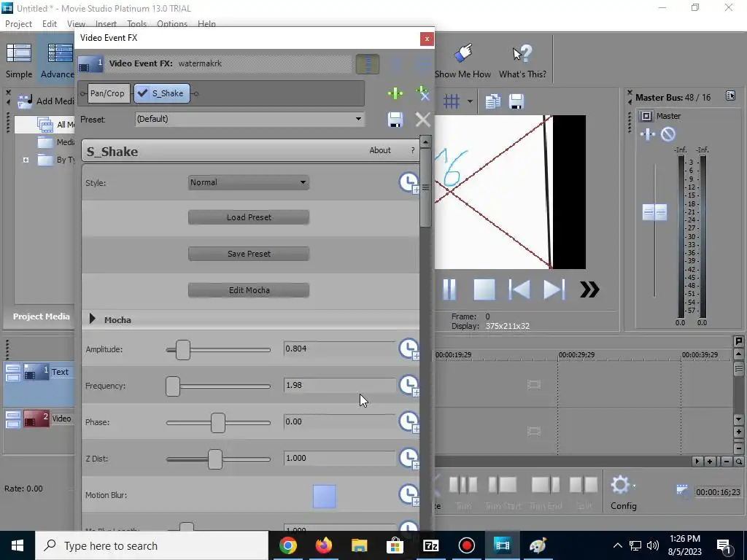Stop preview playback
The width and height of the screenshot is (747, 560).
(484, 289)
